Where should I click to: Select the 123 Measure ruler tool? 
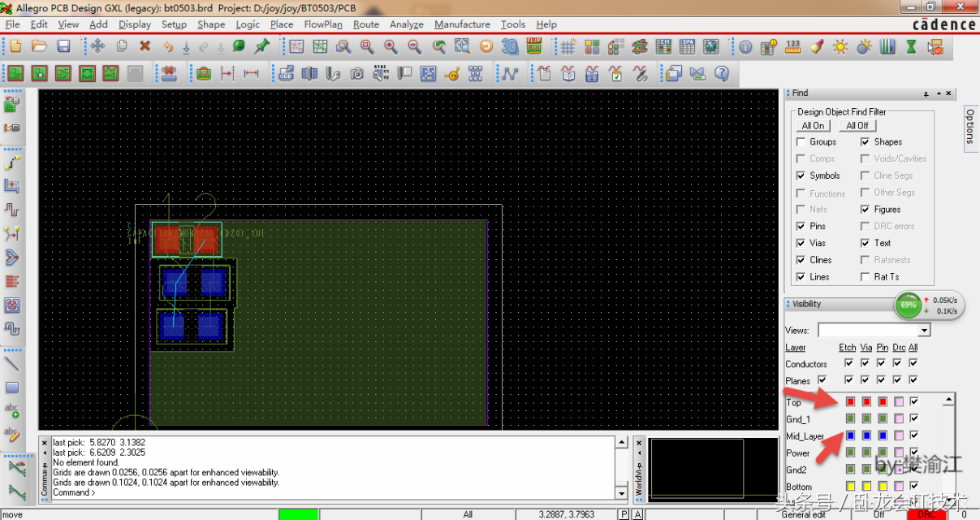point(793,47)
